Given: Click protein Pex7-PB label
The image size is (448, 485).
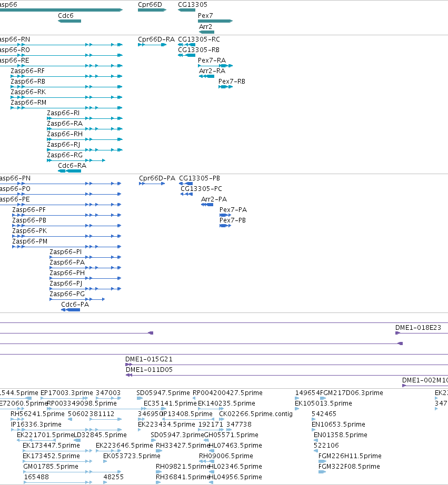Looking at the screenshot, I should (x=233, y=220).
